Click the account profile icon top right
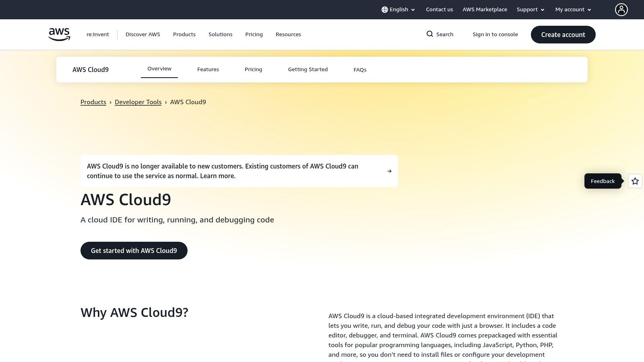This screenshot has height=362, width=644. [621, 9]
